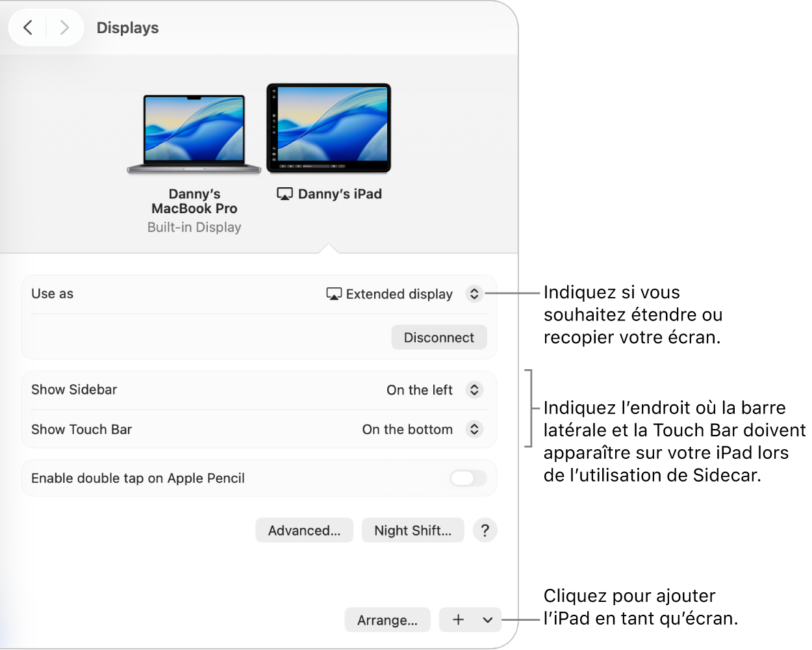Open help via the question mark icon
Image resolution: width=812 pixels, height=650 pixels.
485,530
